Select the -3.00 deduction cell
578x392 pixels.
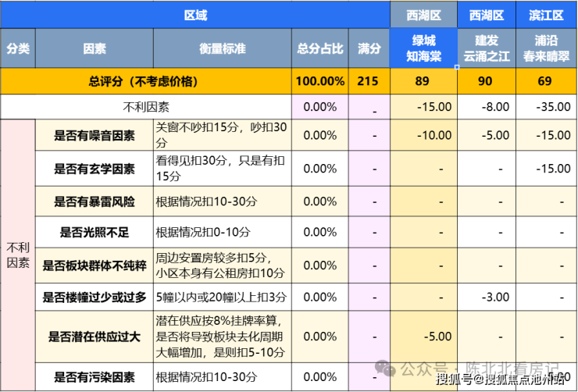(x=487, y=297)
